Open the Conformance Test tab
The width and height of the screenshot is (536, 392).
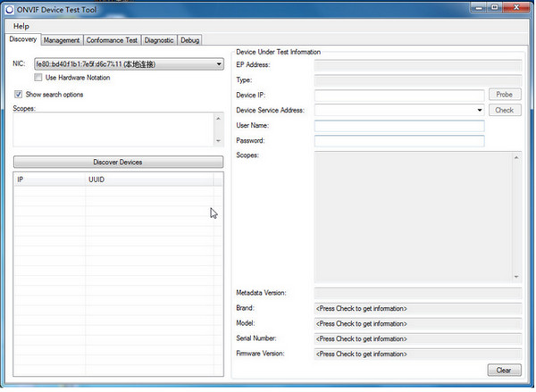click(x=112, y=40)
